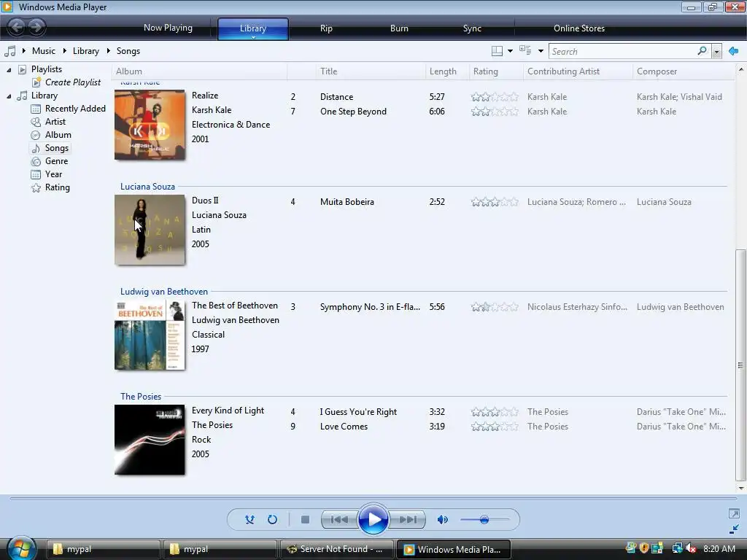Open the Windows Start button
The image size is (747, 560).
point(21,548)
